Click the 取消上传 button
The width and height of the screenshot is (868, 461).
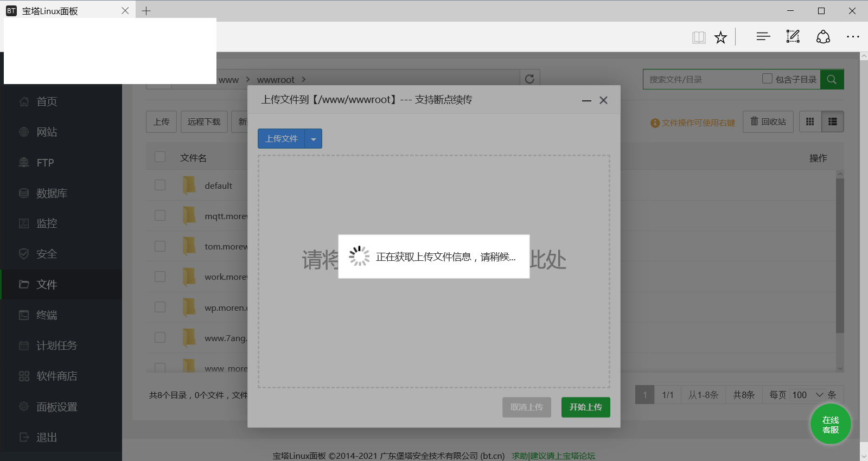point(527,407)
